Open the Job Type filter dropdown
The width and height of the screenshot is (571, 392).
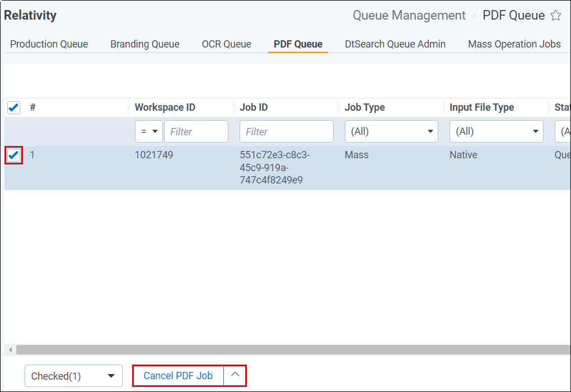[x=391, y=131]
